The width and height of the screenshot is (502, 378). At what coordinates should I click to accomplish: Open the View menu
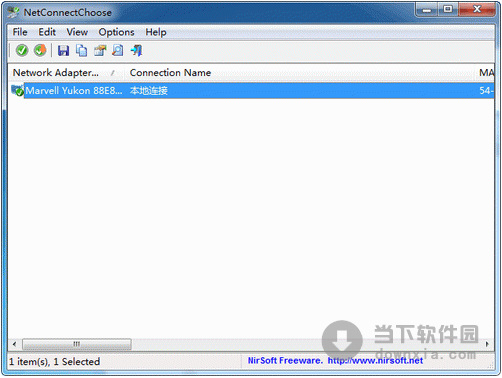click(x=77, y=32)
